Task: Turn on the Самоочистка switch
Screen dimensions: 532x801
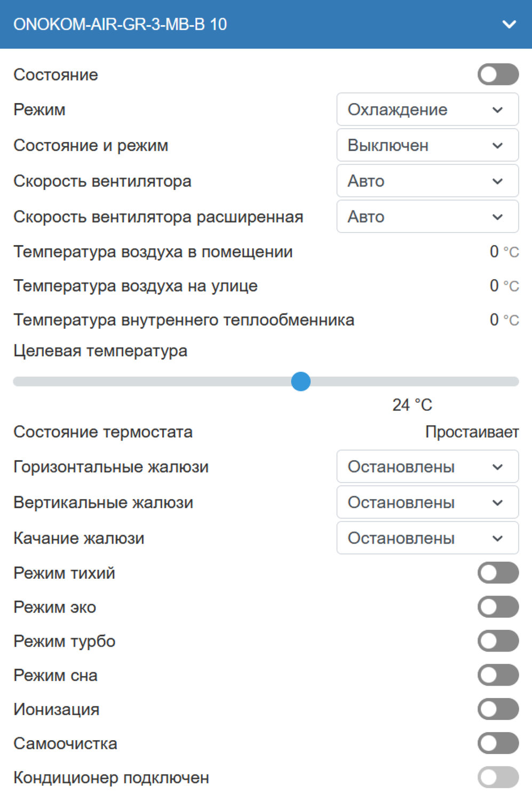Action: click(x=498, y=743)
